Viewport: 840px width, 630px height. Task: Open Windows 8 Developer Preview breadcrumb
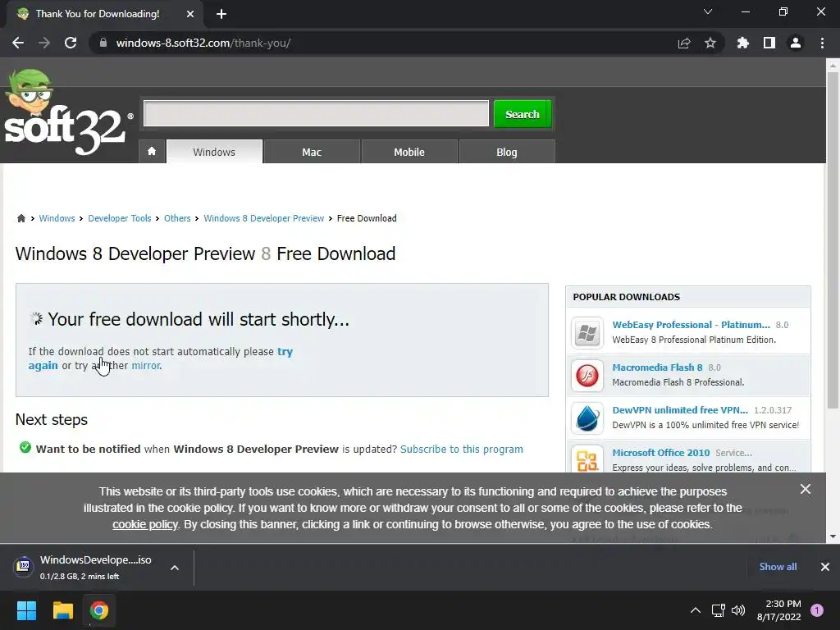point(263,218)
